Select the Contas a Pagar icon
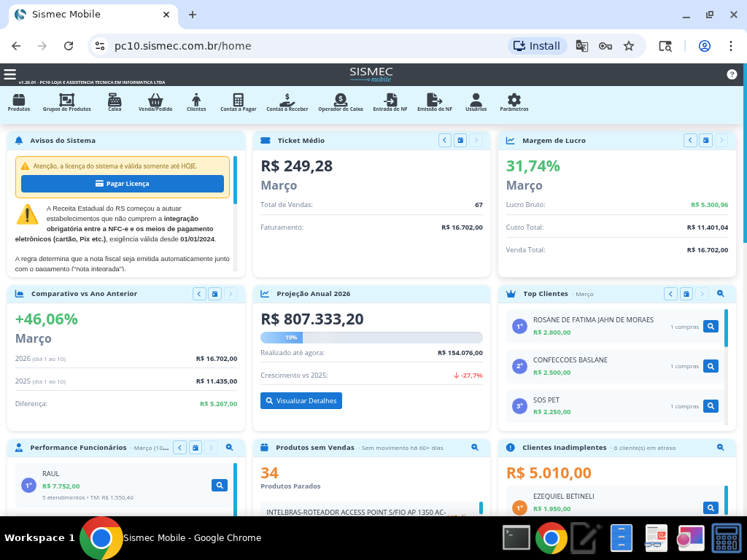This screenshot has width=747, height=560. click(238, 103)
